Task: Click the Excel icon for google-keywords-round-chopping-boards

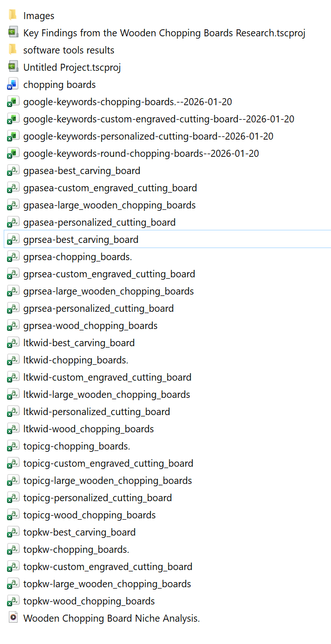Action: coord(13,154)
